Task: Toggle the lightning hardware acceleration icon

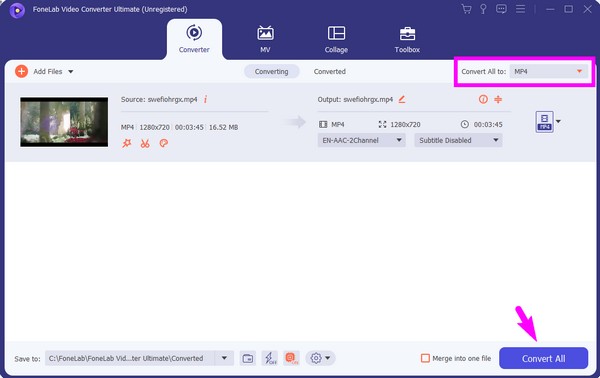Action: click(x=270, y=358)
